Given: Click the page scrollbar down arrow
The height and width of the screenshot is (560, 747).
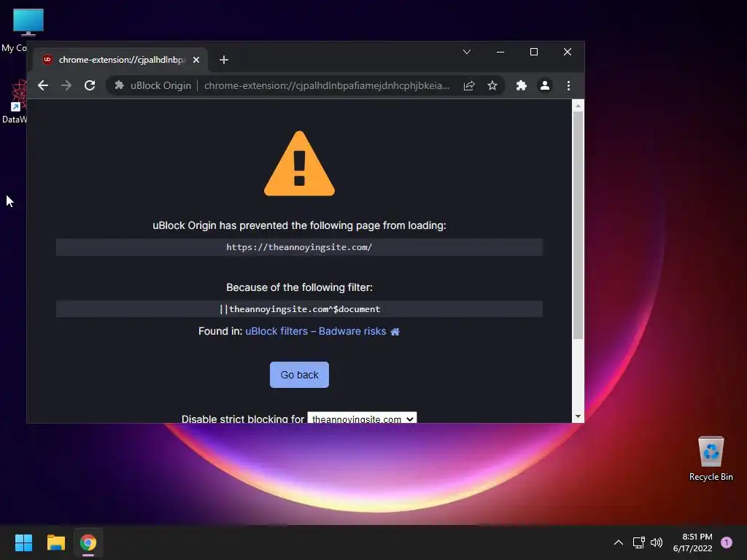Looking at the screenshot, I should (x=578, y=416).
